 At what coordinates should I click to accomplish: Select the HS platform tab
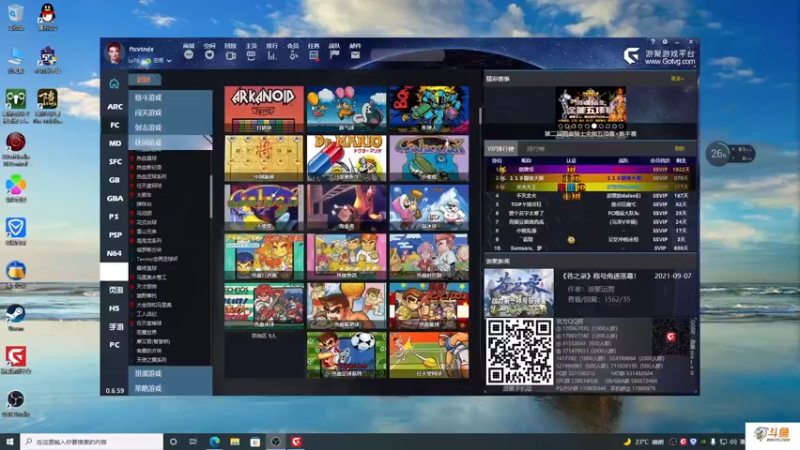click(x=114, y=308)
